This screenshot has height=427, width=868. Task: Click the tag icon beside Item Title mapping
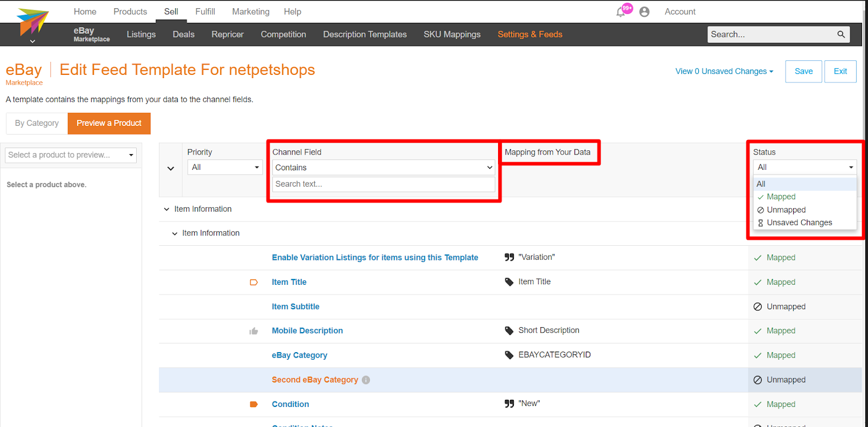tap(509, 282)
